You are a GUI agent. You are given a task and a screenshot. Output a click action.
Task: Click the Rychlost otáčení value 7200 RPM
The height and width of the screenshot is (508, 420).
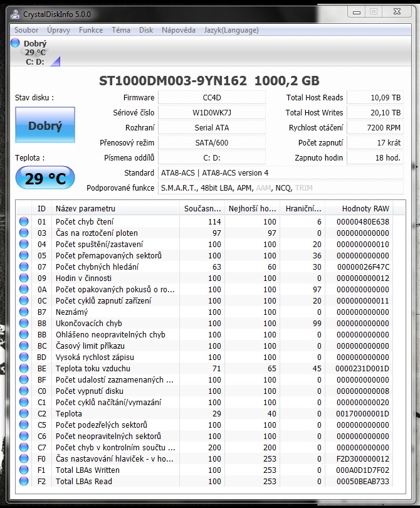(375, 128)
